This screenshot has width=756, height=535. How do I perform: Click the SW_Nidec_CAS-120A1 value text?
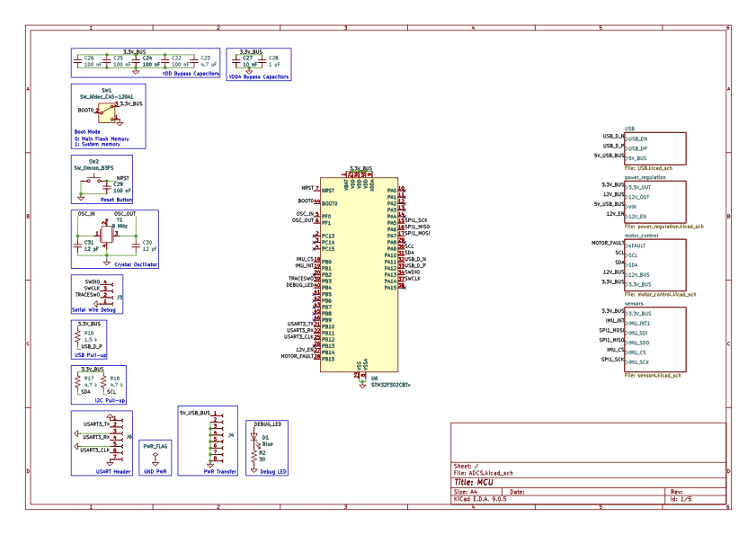pos(107,96)
